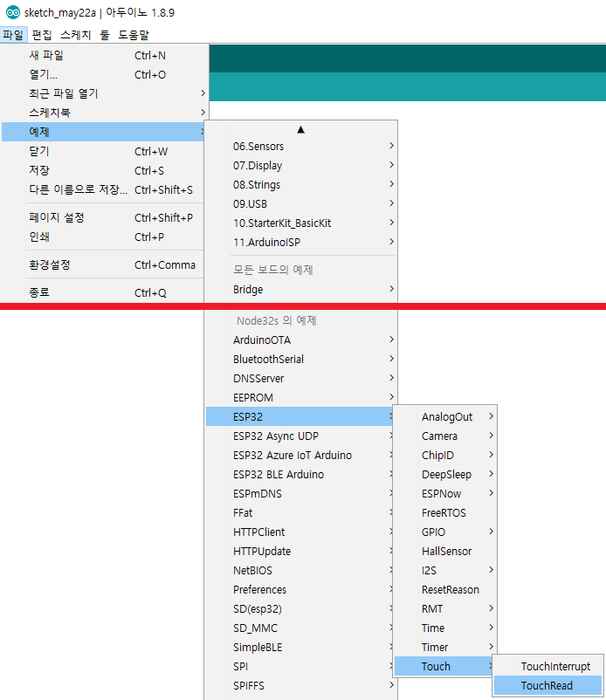Expand FFat examples
Viewport: 606px width, 700px height.
pos(300,513)
